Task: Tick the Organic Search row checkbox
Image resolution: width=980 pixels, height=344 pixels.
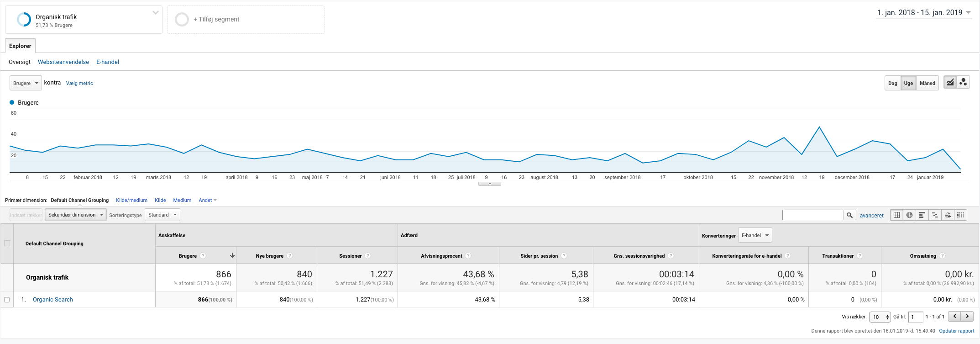Action: point(7,300)
